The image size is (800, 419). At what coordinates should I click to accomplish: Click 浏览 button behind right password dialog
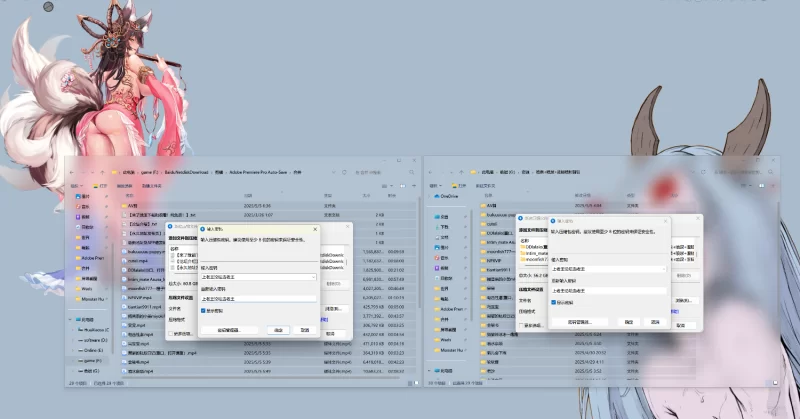click(684, 301)
